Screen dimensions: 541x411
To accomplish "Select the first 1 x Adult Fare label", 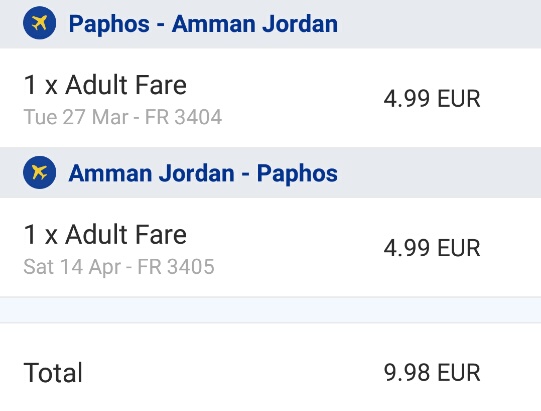I will coord(105,85).
